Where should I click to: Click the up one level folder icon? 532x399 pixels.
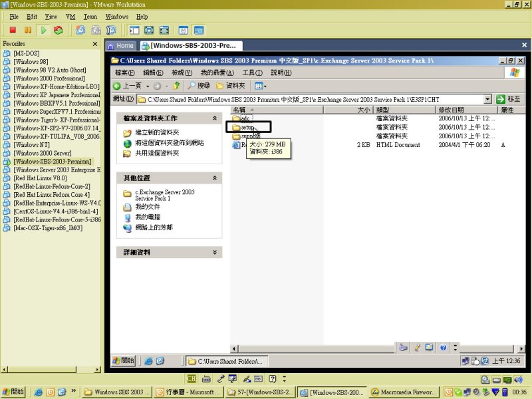pyautogui.click(x=176, y=86)
